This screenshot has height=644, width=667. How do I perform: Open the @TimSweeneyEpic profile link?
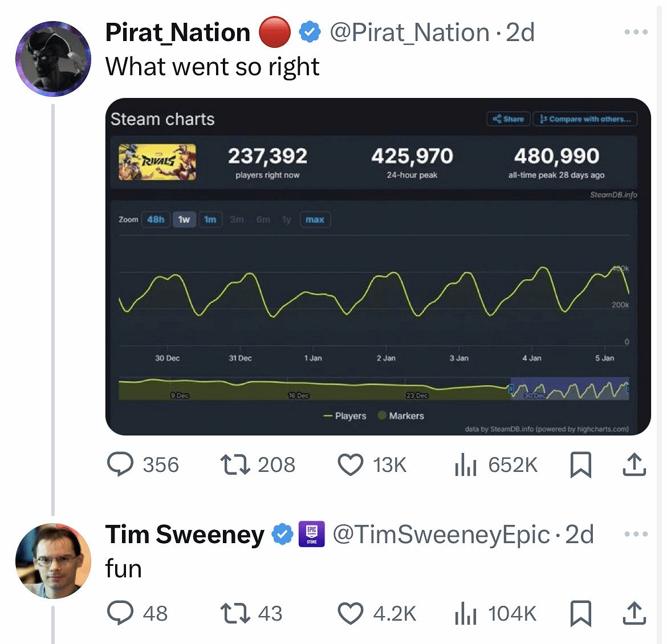441,534
